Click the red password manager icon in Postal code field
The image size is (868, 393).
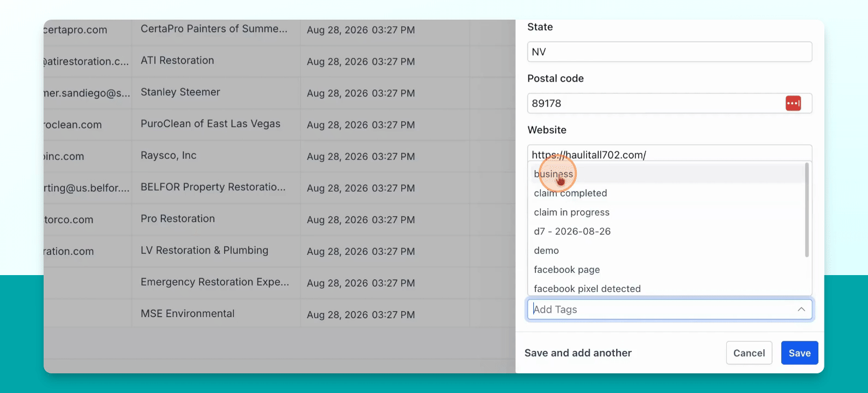pyautogui.click(x=793, y=103)
